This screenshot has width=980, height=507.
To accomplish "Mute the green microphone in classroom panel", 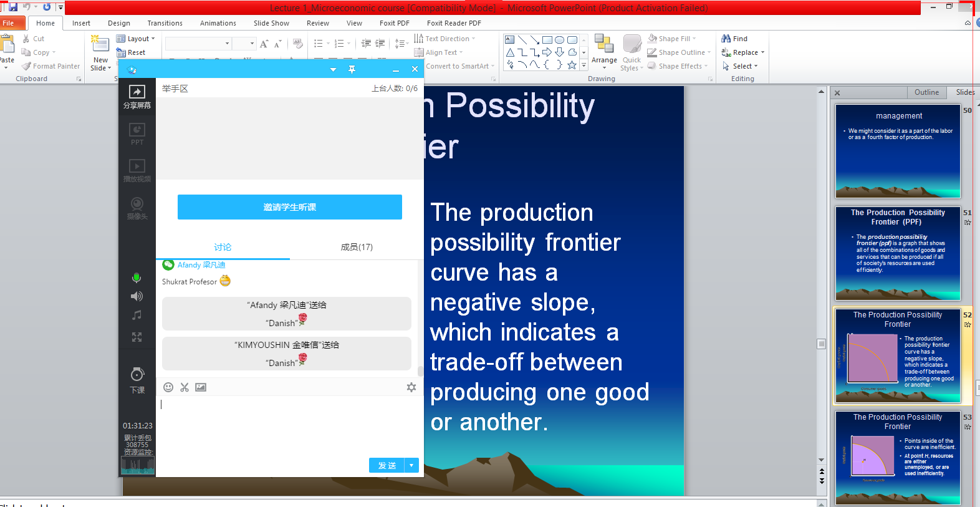I will (137, 278).
